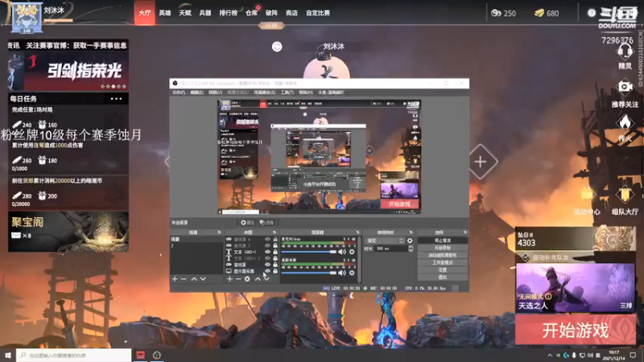Click the Windows taskbar search box
The height and width of the screenshot is (362, 644).
tap(74, 355)
